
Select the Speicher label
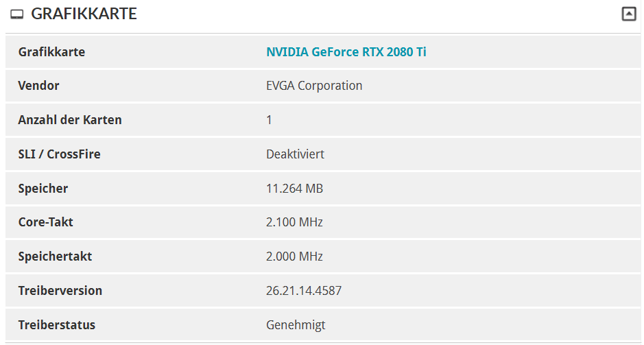[43, 189]
